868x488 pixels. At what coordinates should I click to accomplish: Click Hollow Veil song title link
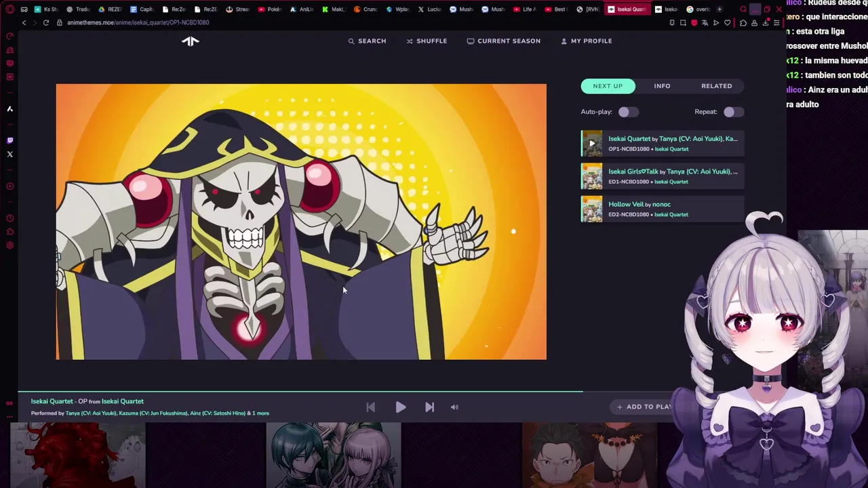625,204
